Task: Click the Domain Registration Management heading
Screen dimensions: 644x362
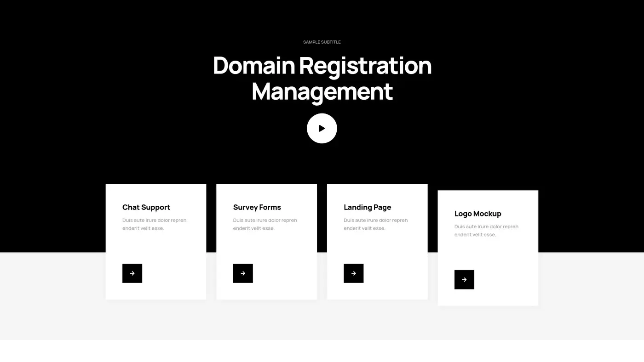Action: [x=322, y=78]
